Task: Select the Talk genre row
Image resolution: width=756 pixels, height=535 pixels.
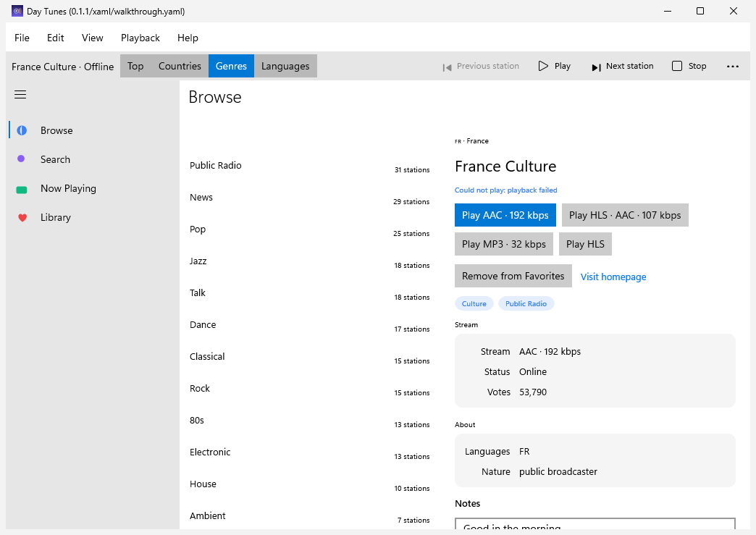Action: coord(309,293)
